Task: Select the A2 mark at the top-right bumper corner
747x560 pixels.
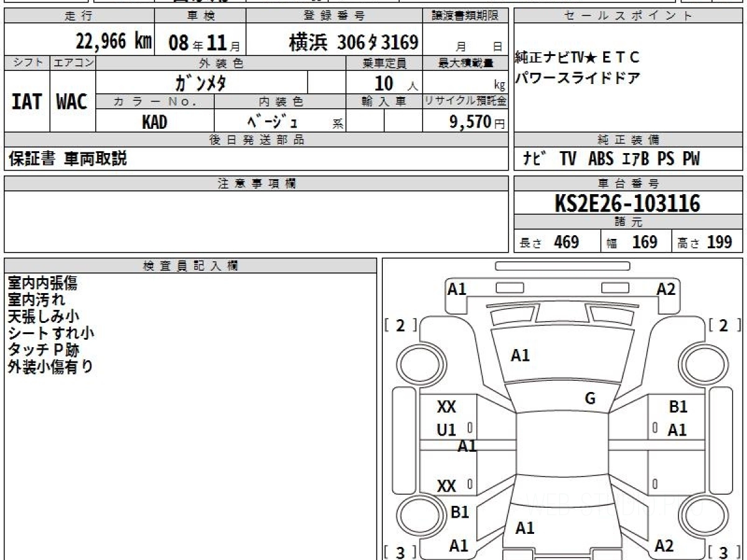Action: pyautogui.click(x=665, y=289)
